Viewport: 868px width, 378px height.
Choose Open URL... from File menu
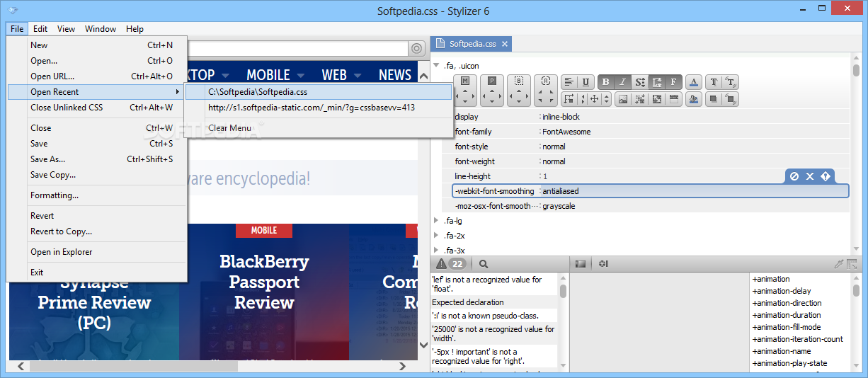[97, 76]
